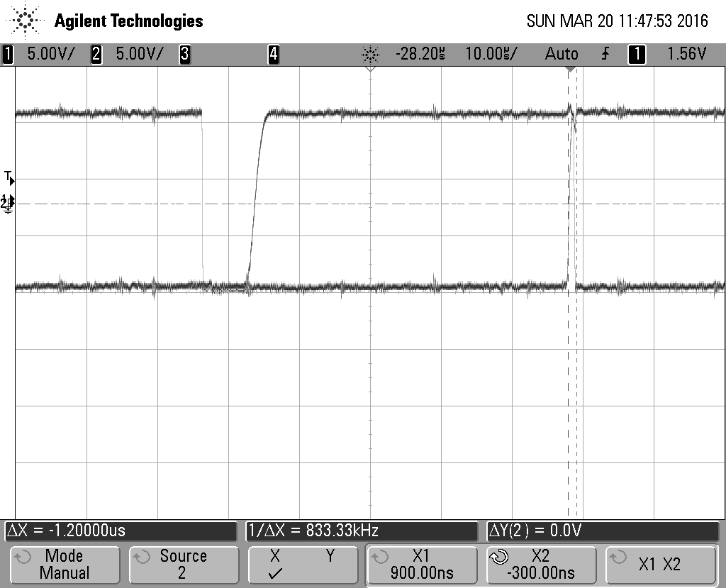Click trigger source channel 1 badge

(637, 54)
